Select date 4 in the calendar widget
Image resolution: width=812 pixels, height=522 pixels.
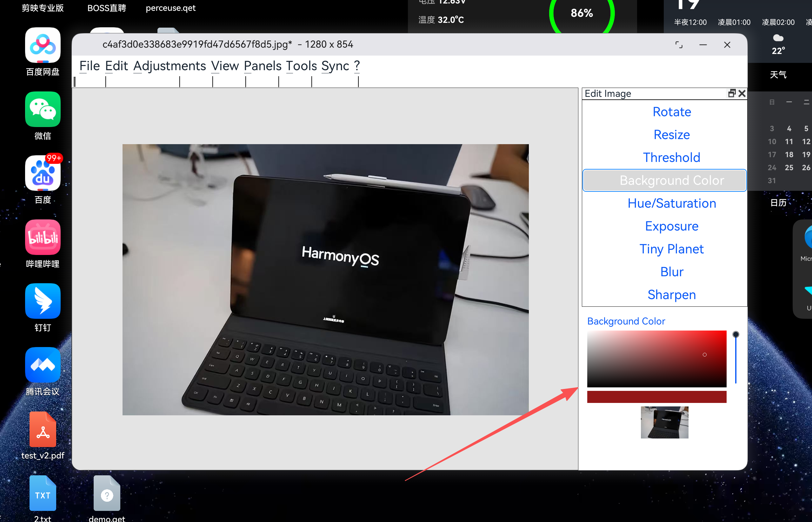pyautogui.click(x=789, y=129)
